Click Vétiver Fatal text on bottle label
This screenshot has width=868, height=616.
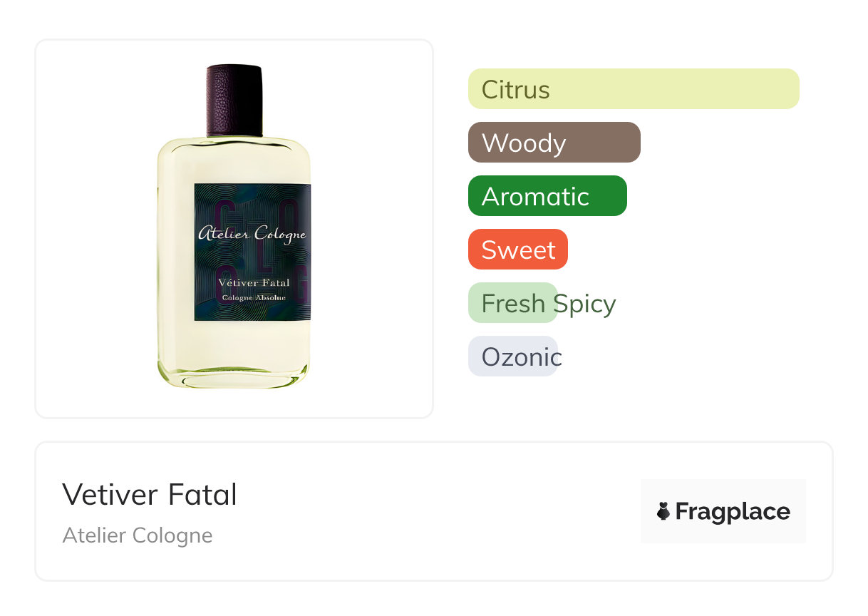pyautogui.click(x=254, y=284)
